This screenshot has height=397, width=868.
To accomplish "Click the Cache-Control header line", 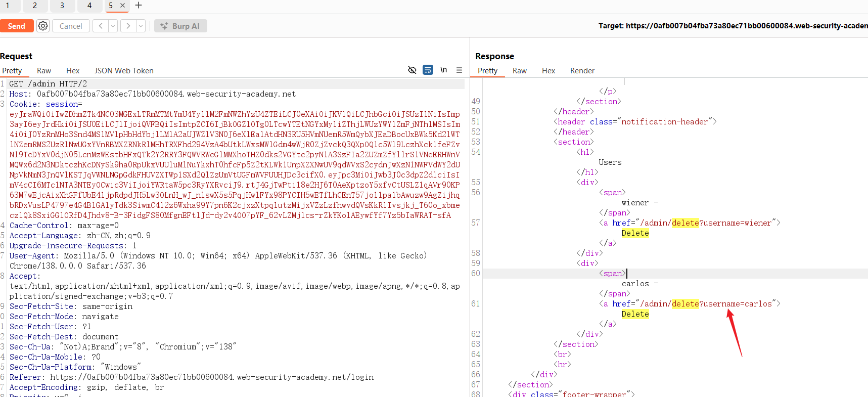I will coord(64,226).
